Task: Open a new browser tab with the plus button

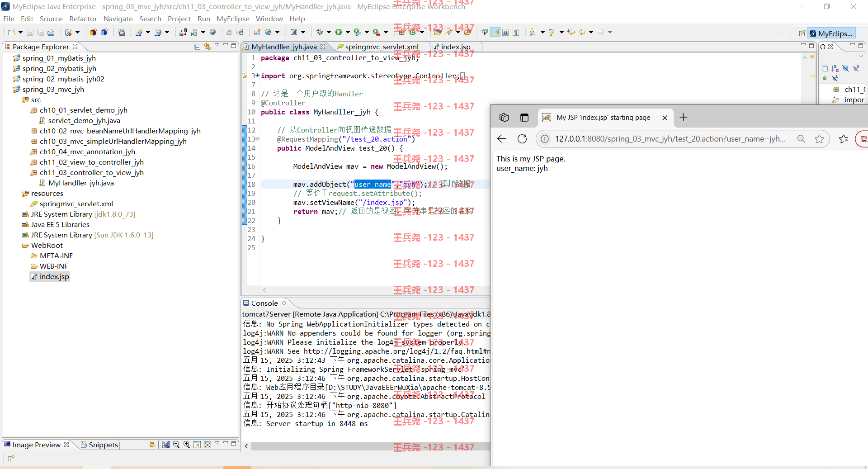Action: (x=684, y=118)
